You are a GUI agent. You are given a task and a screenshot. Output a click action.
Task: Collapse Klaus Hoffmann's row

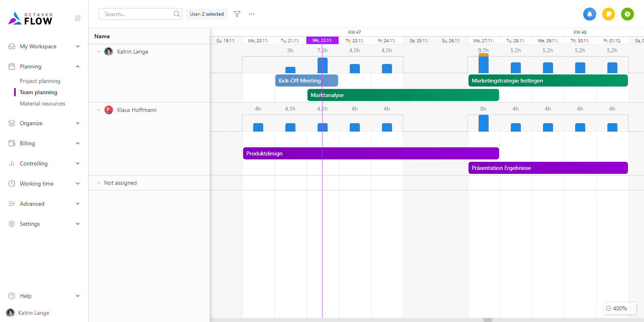pos(99,110)
